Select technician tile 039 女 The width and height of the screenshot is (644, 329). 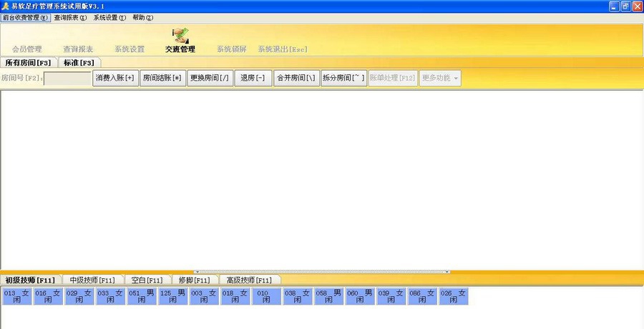392,296
